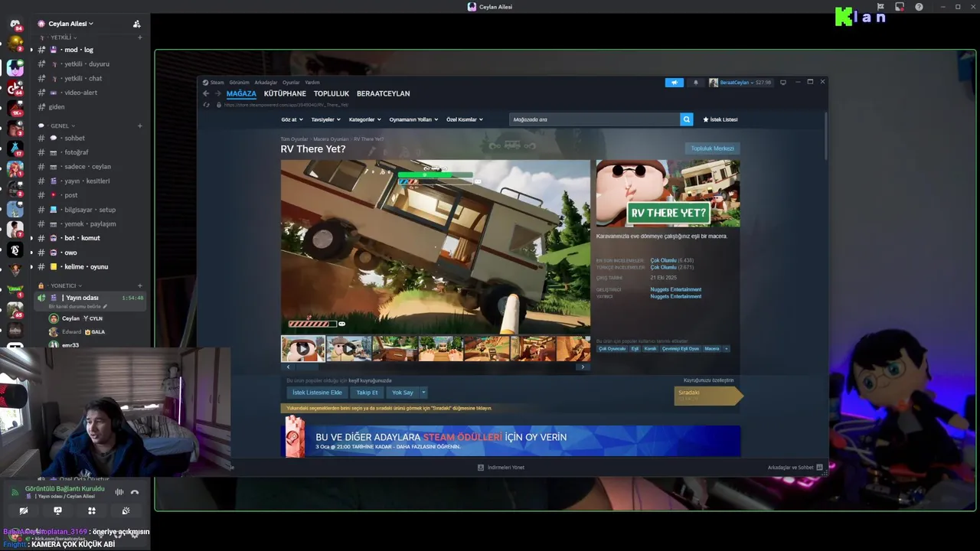Add channel to GENEL category with plus
The width and height of the screenshot is (980, 551).
click(x=139, y=126)
